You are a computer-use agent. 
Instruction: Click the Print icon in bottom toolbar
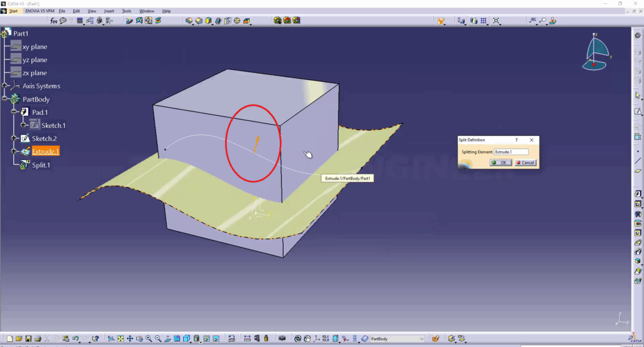[38, 339]
